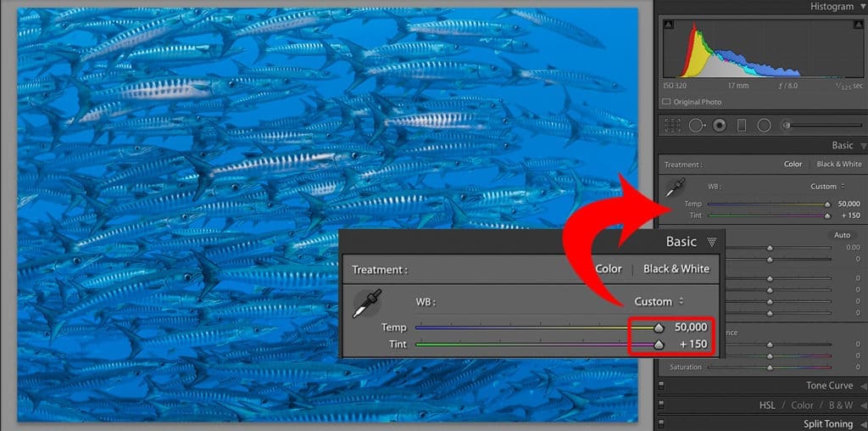Choose the Graduated Filter tool
Screen dimensions: 868x431
[742, 126]
